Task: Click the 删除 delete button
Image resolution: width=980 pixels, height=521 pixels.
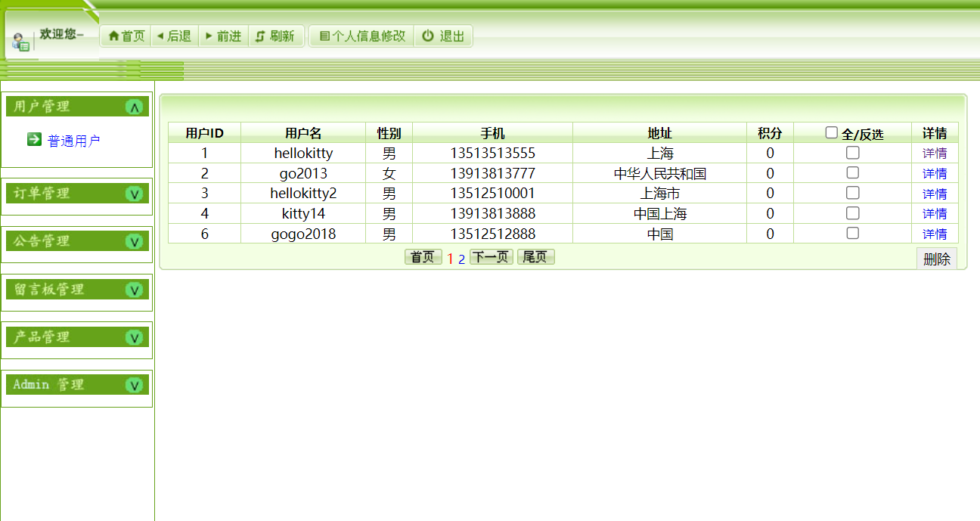Action: pyautogui.click(x=937, y=259)
